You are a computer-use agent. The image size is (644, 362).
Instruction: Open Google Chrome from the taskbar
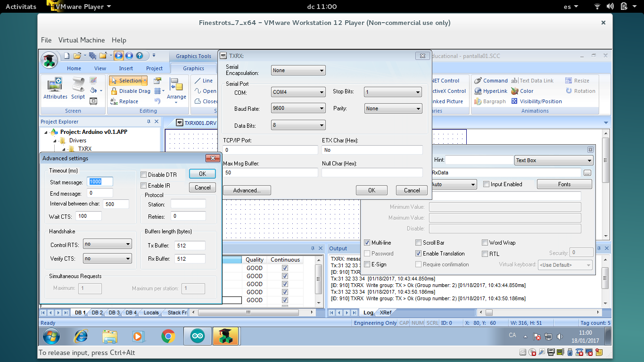tap(168, 336)
